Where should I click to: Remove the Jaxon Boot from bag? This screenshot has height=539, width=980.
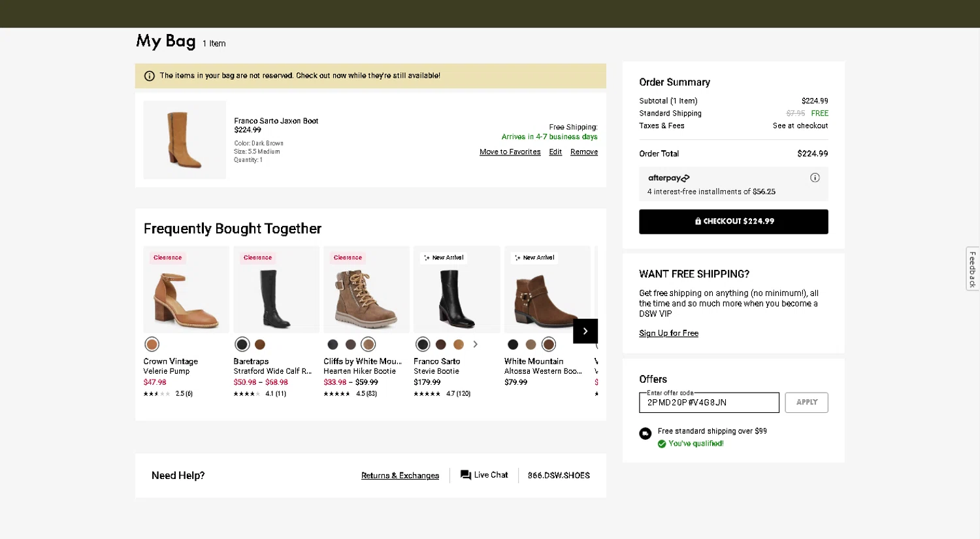pyautogui.click(x=584, y=152)
